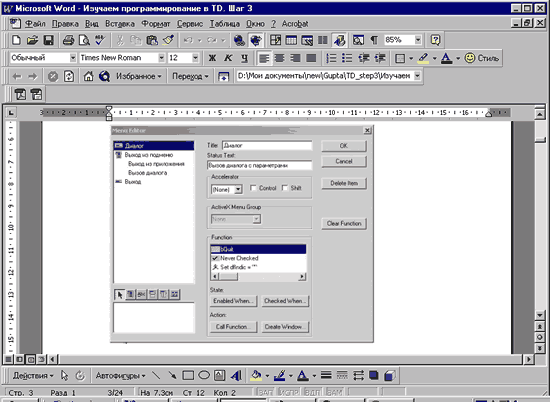Toggle ИСПР track changes in the status bar

(289, 392)
